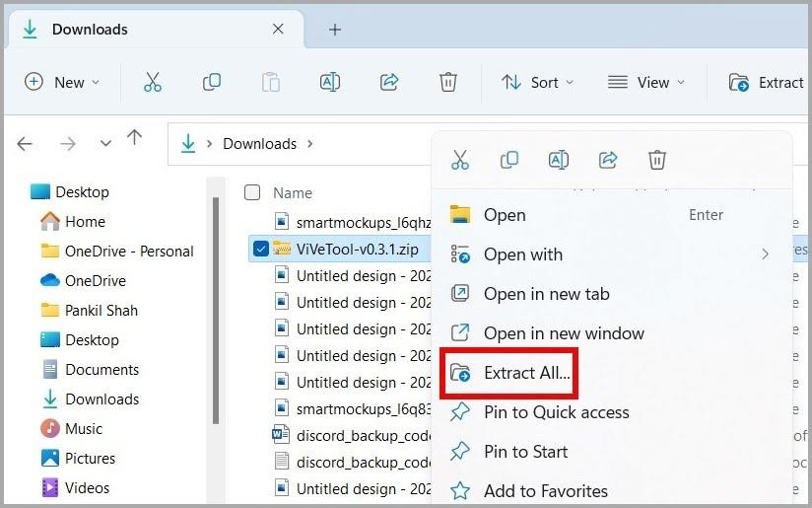Select Desktop root in navigation pane
This screenshot has width=812, height=508.
[x=69, y=191]
